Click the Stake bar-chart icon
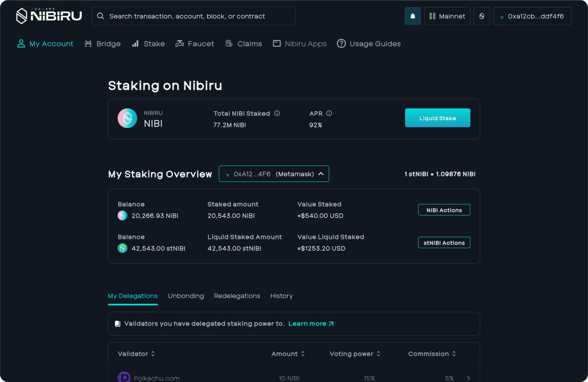Image resolution: width=588 pixels, height=382 pixels. 136,43
